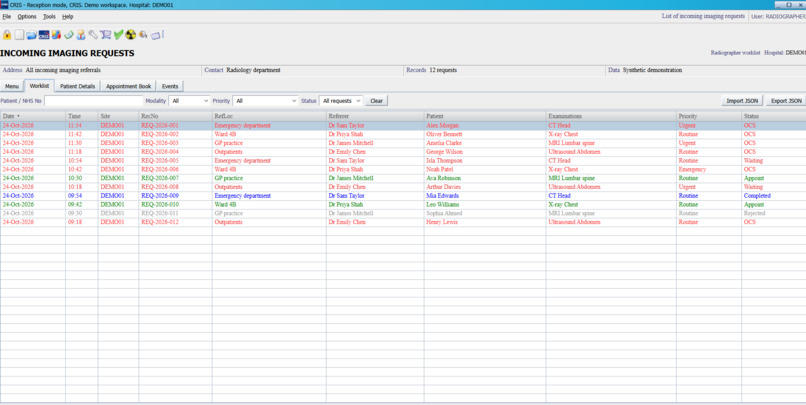Screen dimensions: 806x405
Task: Select patient Amelia Clarke
Action: coord(444,143)
